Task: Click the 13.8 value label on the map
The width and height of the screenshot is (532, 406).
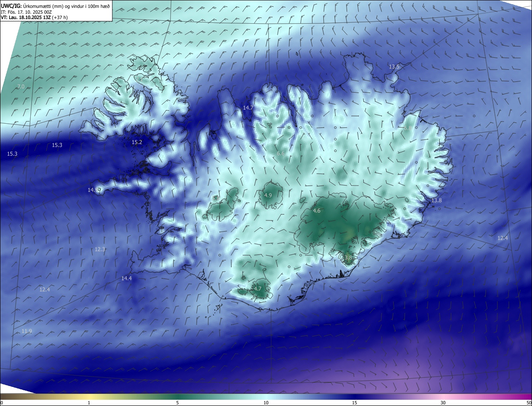Action: click(436, 201)
